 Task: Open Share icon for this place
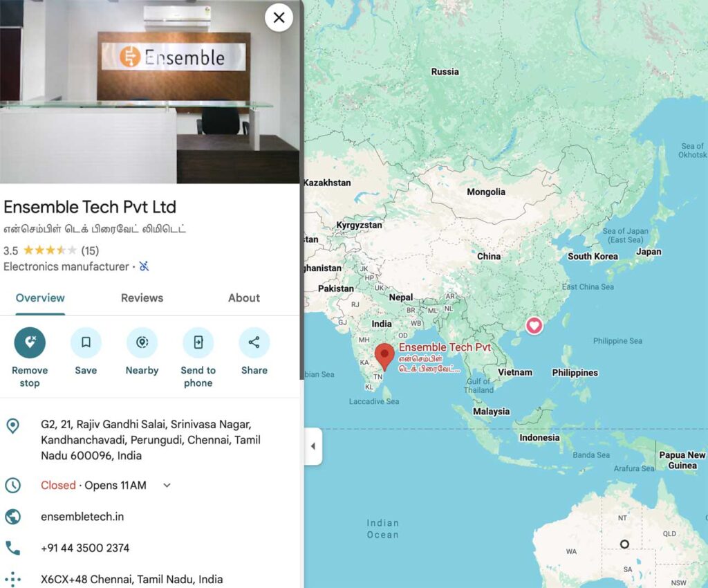254,342
